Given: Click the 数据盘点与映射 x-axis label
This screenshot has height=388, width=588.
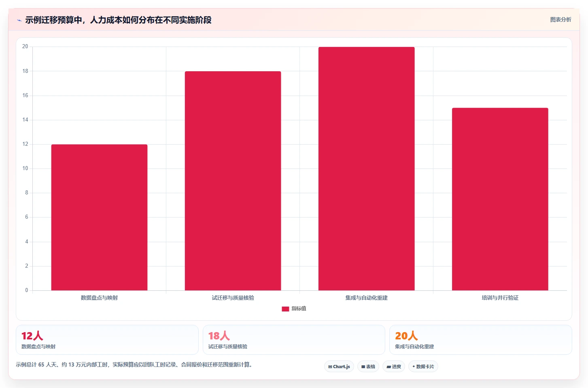Looking at the screenshot, I should (x=99, y=298).
